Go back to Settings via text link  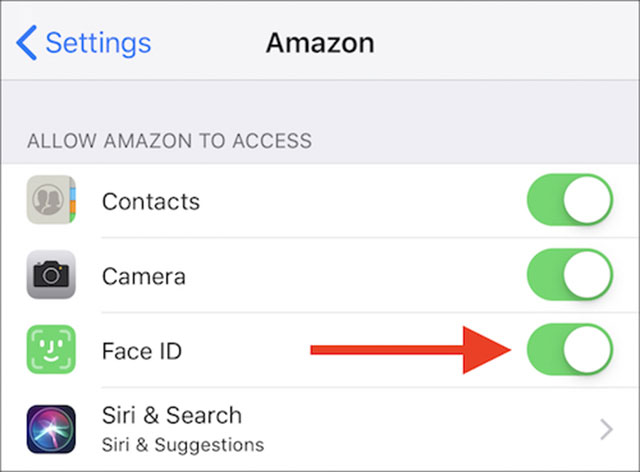tap(98, 43)
